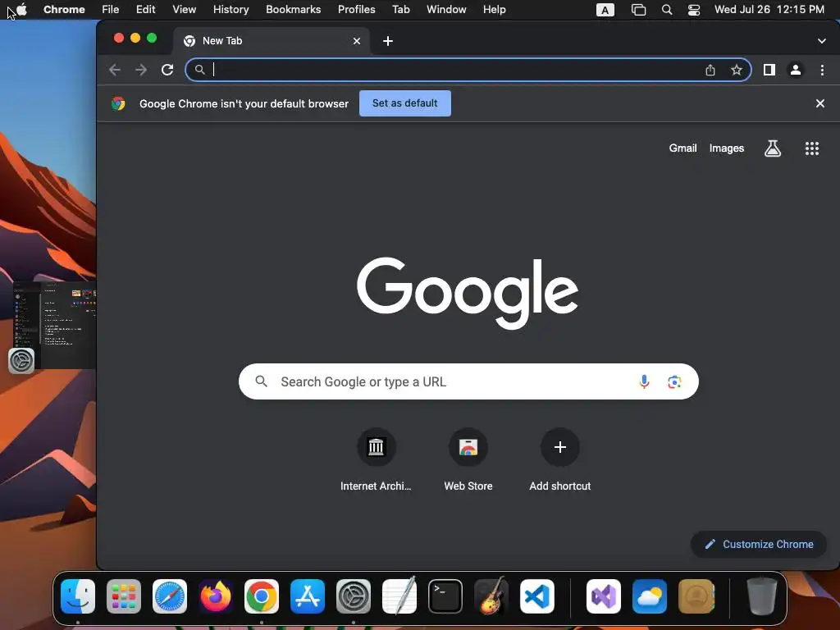This screenshot has width=840, height=630.
Task: Click the back navigation arrow
Action: [x=115, y=70]
